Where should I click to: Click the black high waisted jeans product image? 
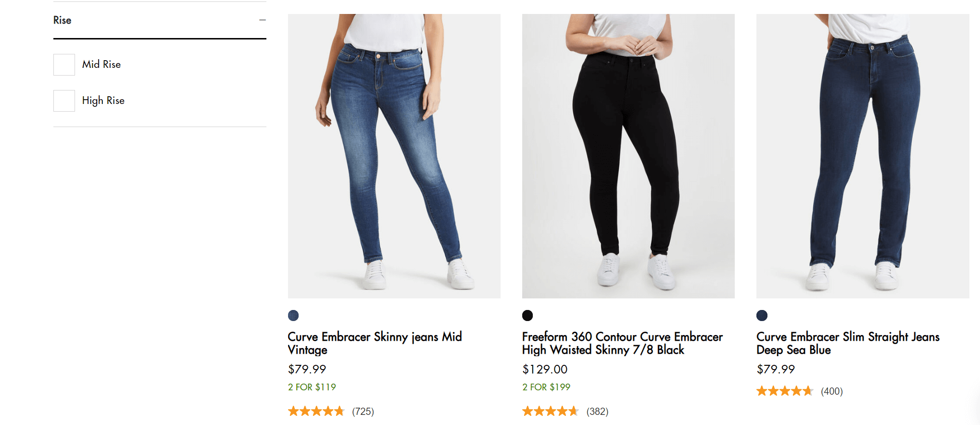[x=628, y=156]
